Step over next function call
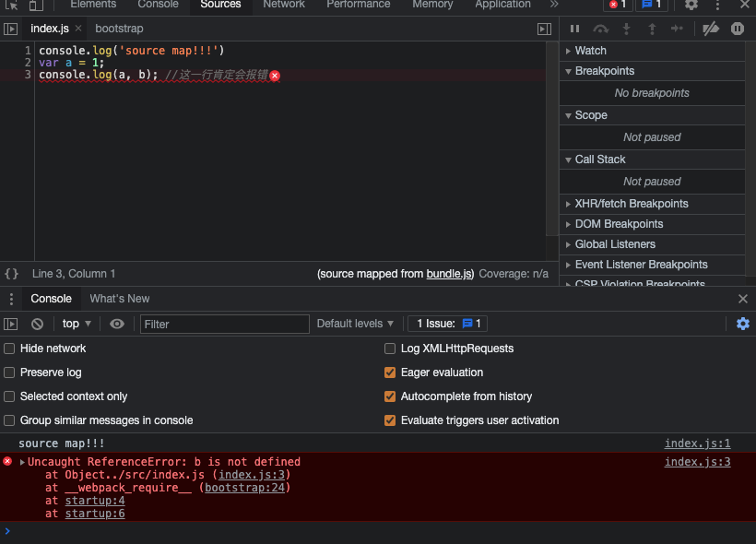Viewport: 756px width, 544px height. tap(601, 29)
